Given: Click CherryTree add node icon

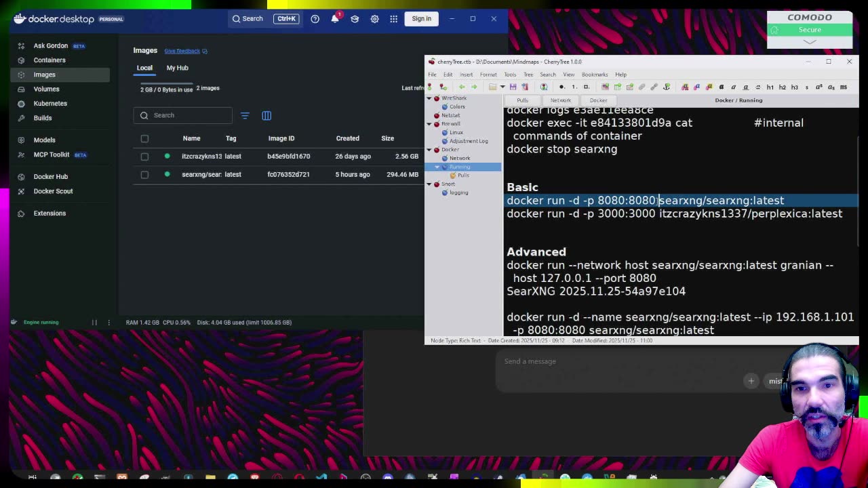Looking at the screenshot, I should point(430,87).
